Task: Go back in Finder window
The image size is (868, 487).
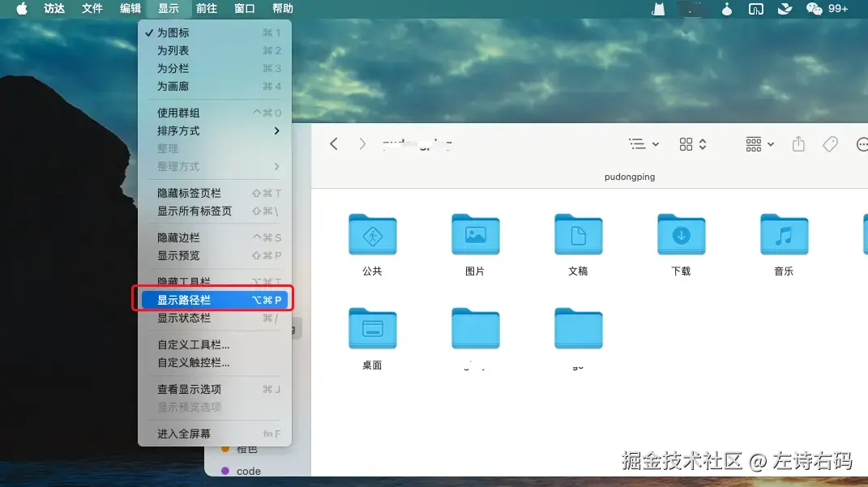Action: click(x=333, y=144)
